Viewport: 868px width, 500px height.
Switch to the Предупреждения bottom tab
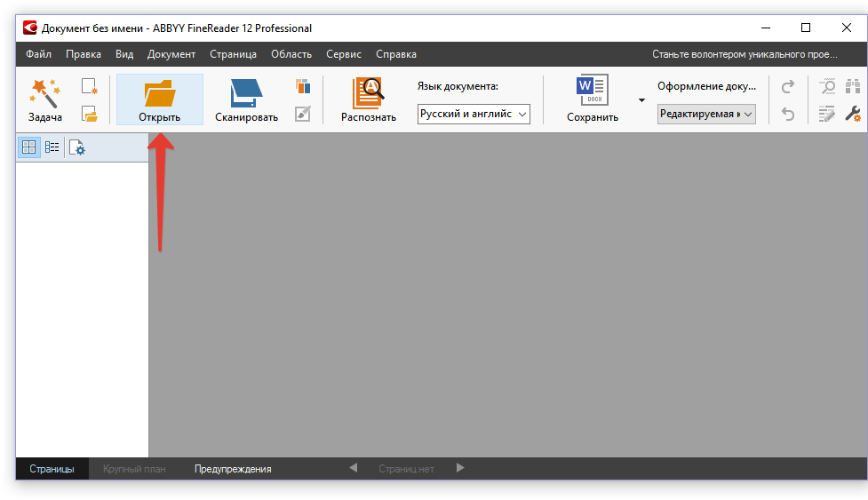pyautogui.click(x=233, y=469)
